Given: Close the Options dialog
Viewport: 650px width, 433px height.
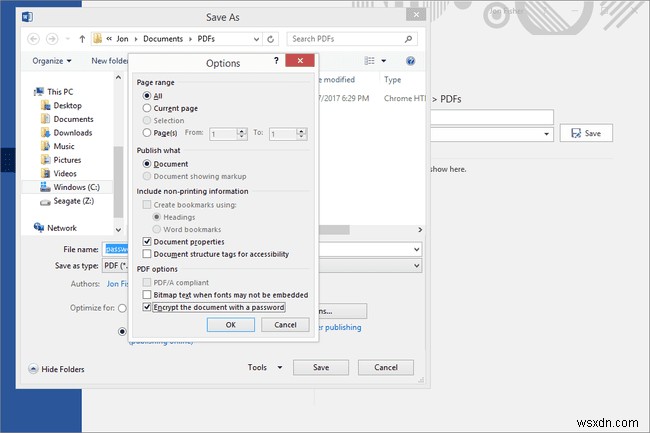Looking at the screenshot, I should click(x=300, y=60).
